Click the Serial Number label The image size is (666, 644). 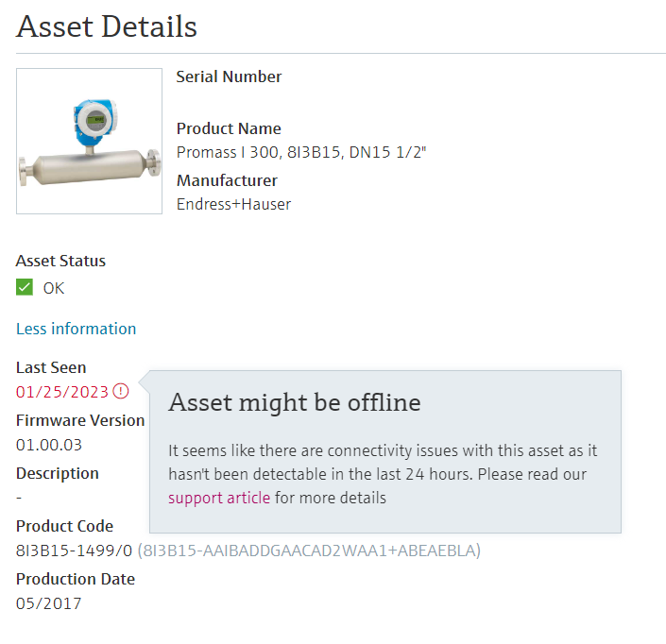coord(229,76)
